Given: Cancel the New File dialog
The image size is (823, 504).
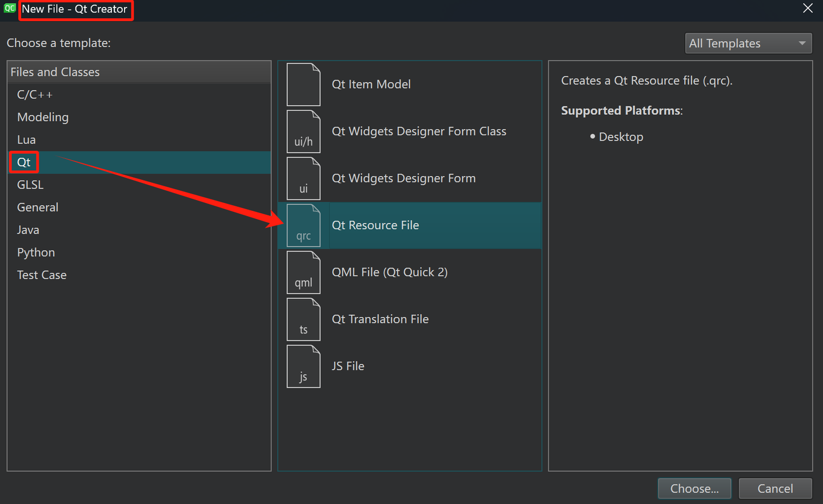Looking at the screenshot, I should pos(775,489).
